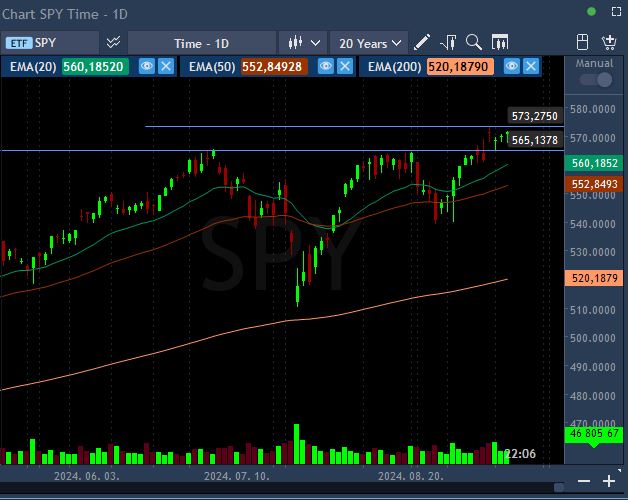This screenshot has height=500, width=628.
Task: Hide the EMA(50) indicator
Action: pos(326,66)
